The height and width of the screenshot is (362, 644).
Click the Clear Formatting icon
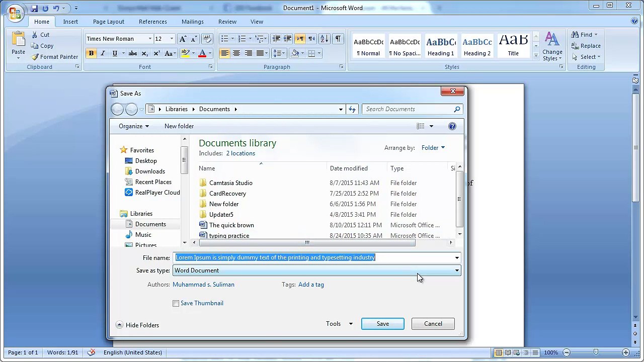207,39
